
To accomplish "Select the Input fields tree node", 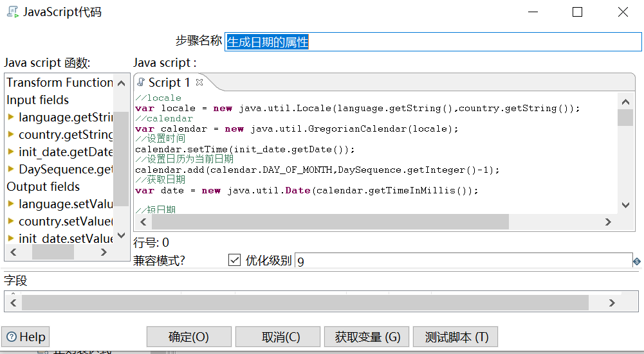I will coord(38,100).
